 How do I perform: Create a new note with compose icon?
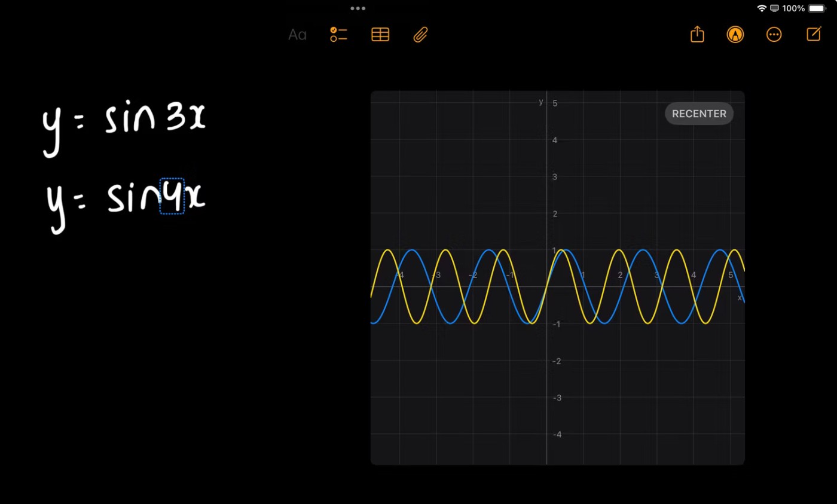(814, 35)
